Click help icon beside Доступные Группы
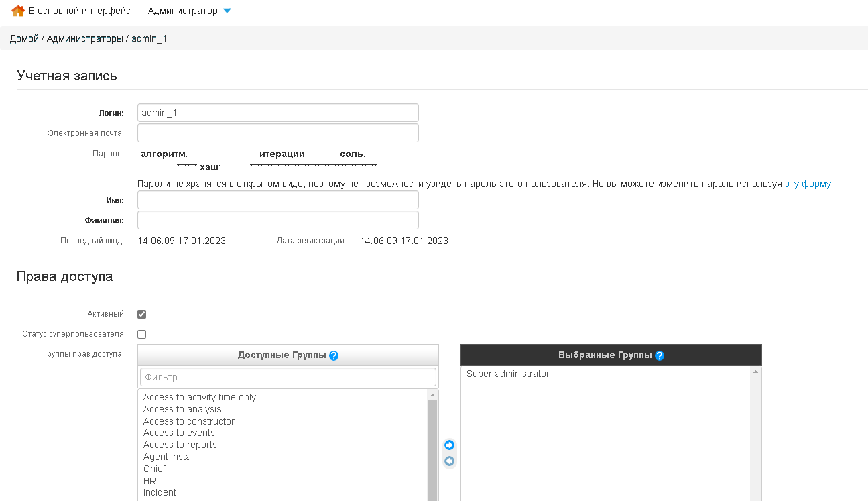Image resolution: width=868 pixels, height=501 pixels. click(334, 355)
